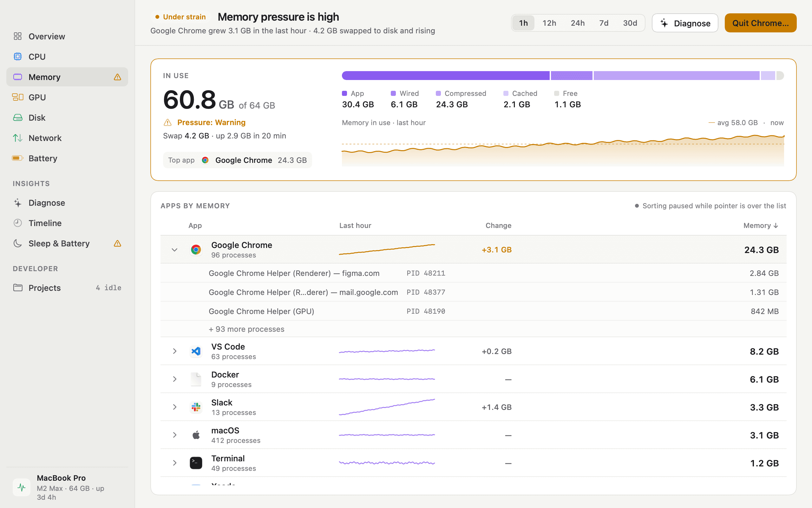Image resolution: width=812 pixels, height=508 pixels.
Task: Sort by the App column header
Action: 195,225
